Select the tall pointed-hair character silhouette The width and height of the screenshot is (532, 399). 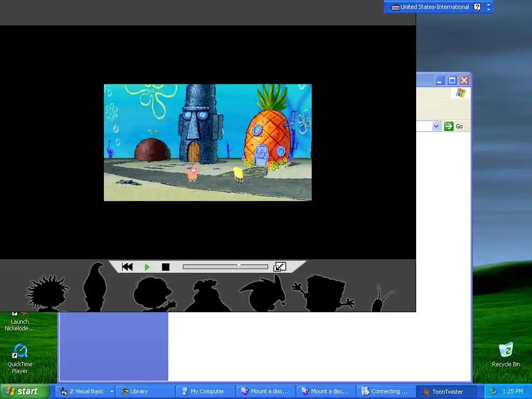click(x=95, y=287)
